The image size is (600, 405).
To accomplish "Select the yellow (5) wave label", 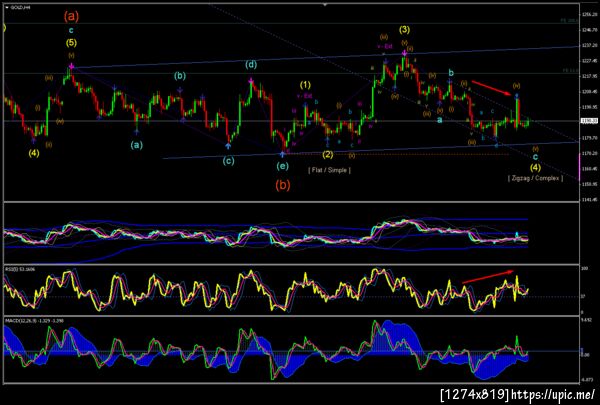I will 71,43.
